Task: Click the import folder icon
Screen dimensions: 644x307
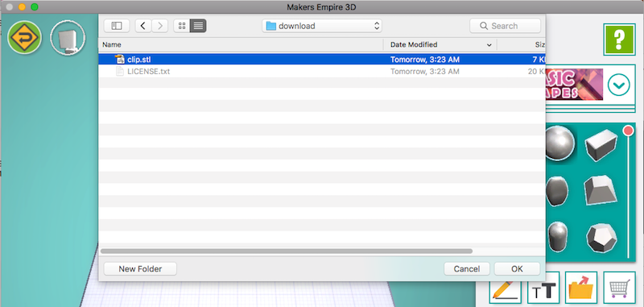Action: tap(580, 288)
